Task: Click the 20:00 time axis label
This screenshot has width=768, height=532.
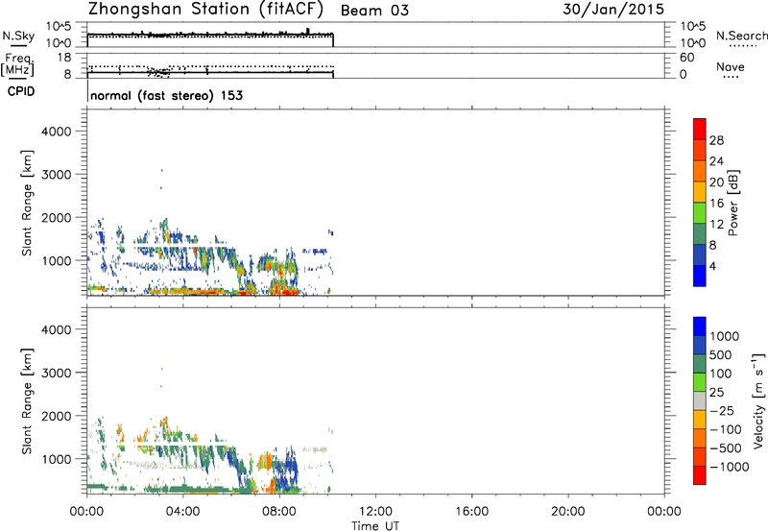Action: 567,512
